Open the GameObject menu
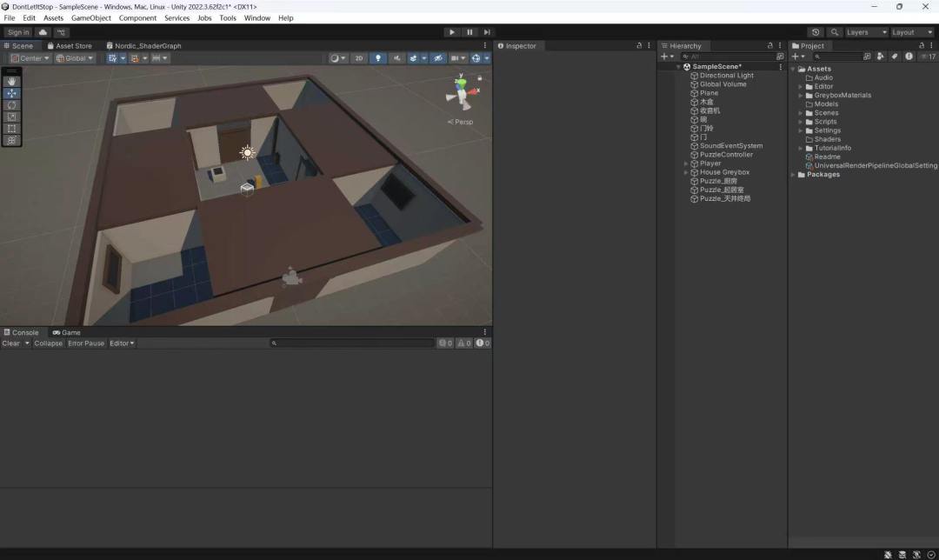939x560 pixels. tap(91, 18)
